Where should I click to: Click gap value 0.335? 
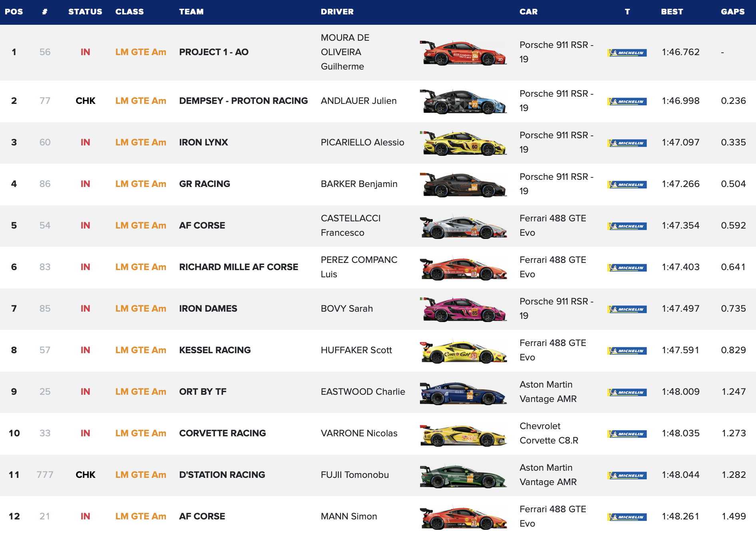[x=733, y=142]
